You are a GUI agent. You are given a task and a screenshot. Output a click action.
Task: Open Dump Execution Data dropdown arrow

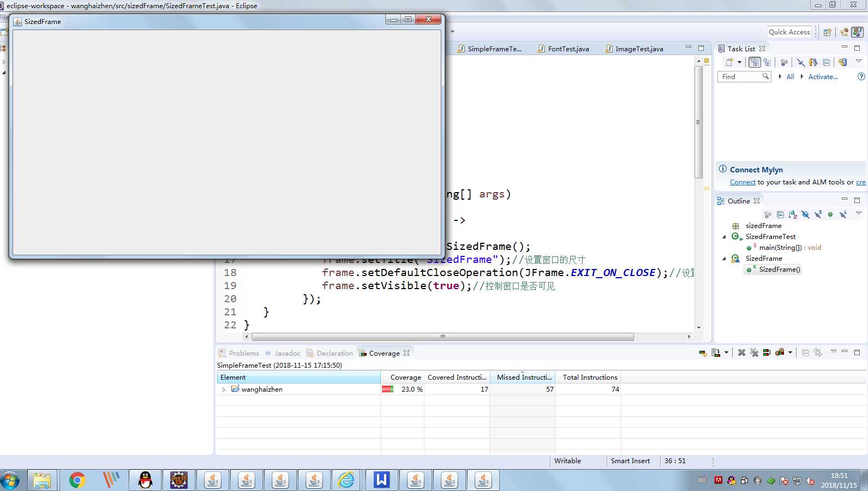[x=726, y=353]
